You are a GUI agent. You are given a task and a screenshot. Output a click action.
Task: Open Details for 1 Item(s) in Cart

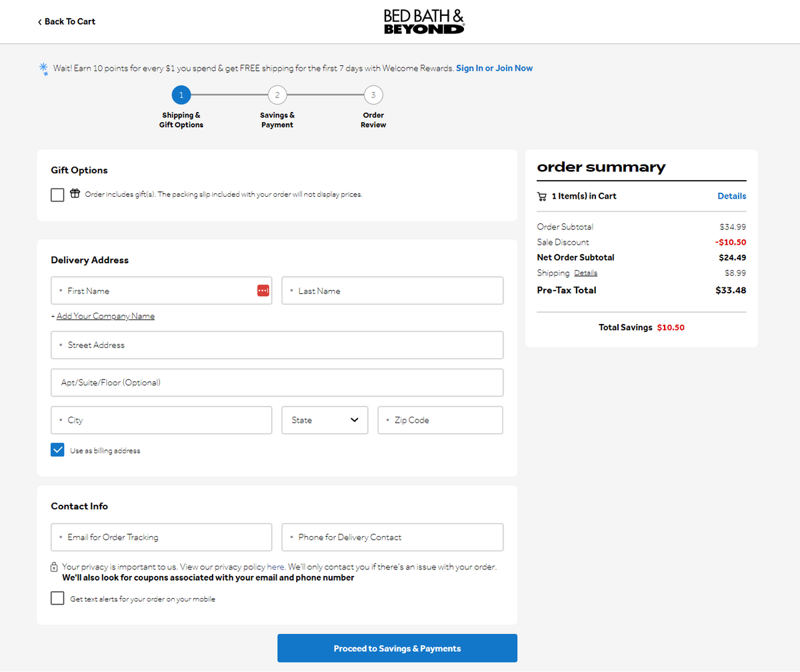pyautogui.click(x=731, y=195)
